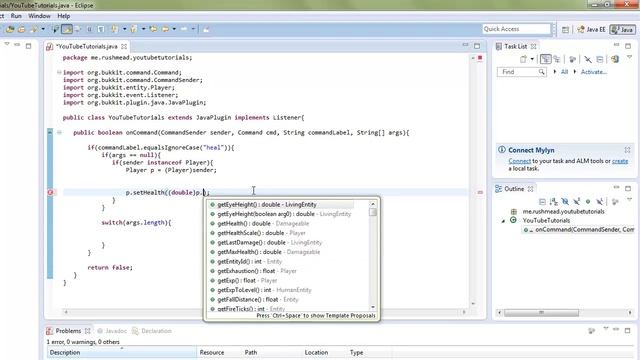Open the Run menu
This screenshot has height=360, width=640.
click(x=16, y=16)
